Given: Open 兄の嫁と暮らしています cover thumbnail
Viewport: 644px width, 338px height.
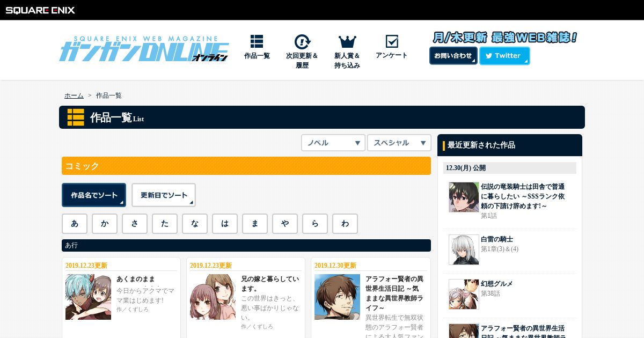Looking at the screenshot, I should (x=213, y=297).
